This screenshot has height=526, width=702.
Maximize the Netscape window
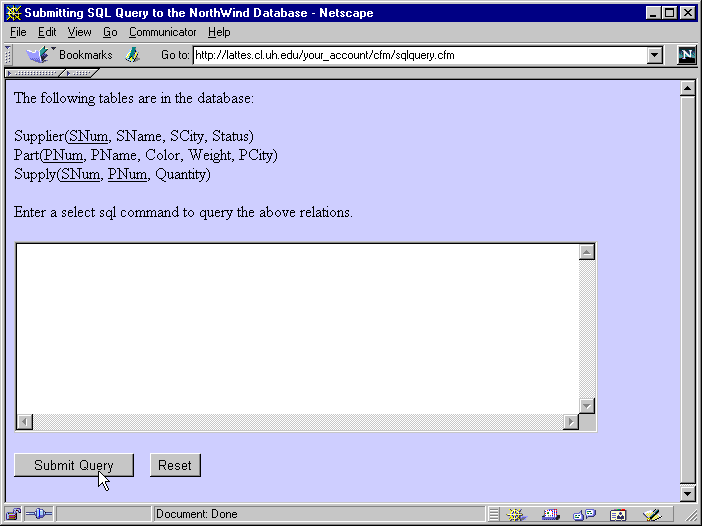669,13
